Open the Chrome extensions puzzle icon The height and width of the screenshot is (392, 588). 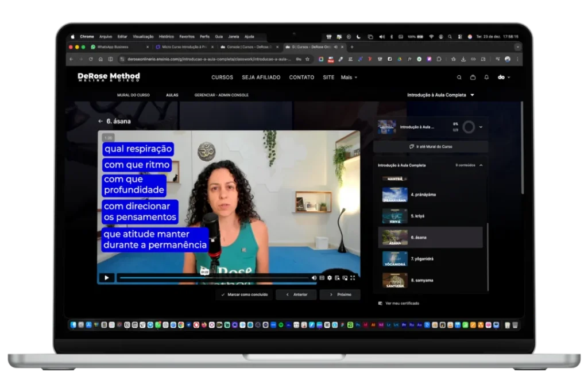tap(439, 59)
